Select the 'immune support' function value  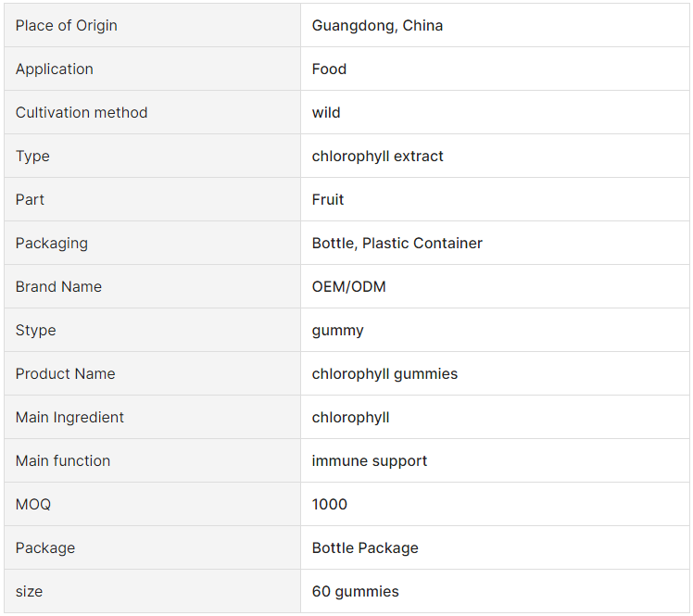pyautogui.click(x=370, y=461)
